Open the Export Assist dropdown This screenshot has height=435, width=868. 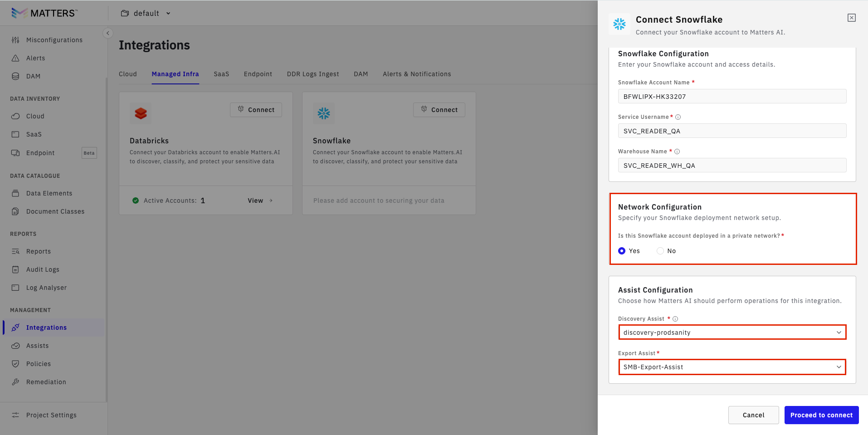coord(732,367)
